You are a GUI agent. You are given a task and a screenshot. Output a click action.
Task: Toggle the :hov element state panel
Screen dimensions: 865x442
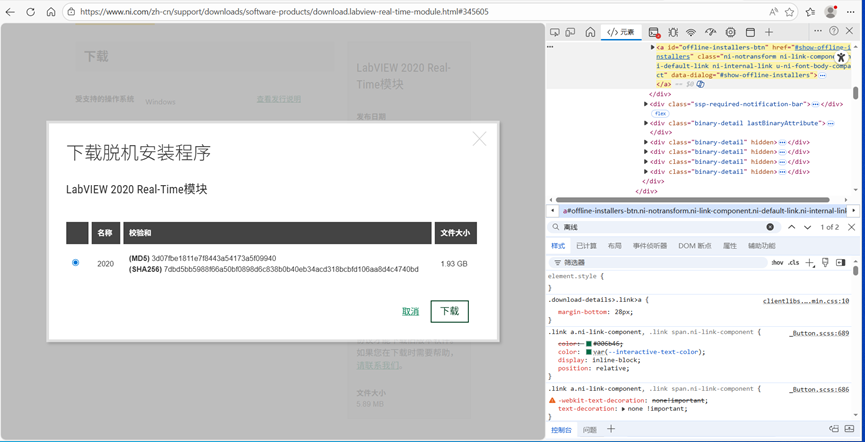click(777, 263)
